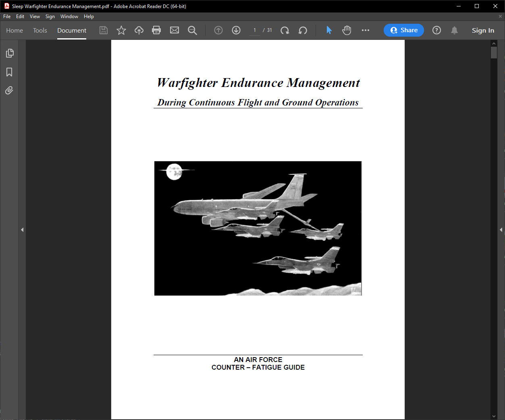Rotate the page clockwise
The width and height of the screenshot is (505, 420).
pyautogui.click(x=285, y=30)
